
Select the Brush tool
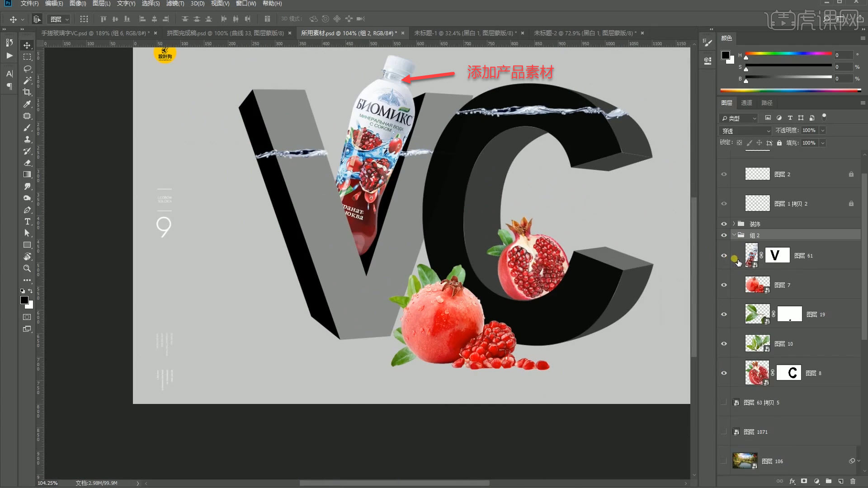click(x=27, y=128)
